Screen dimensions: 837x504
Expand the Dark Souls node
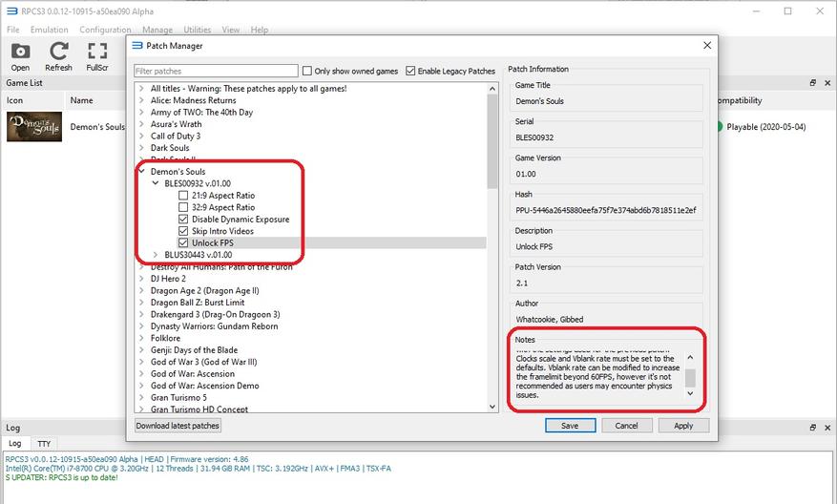141,148
